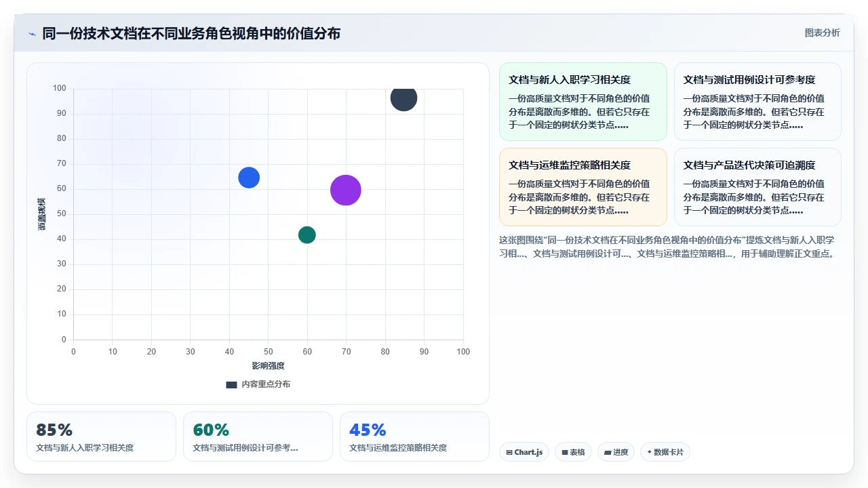Select the dark navy bubble at top right
This screenshot has width=868, height=488.
tap(403, 98)
